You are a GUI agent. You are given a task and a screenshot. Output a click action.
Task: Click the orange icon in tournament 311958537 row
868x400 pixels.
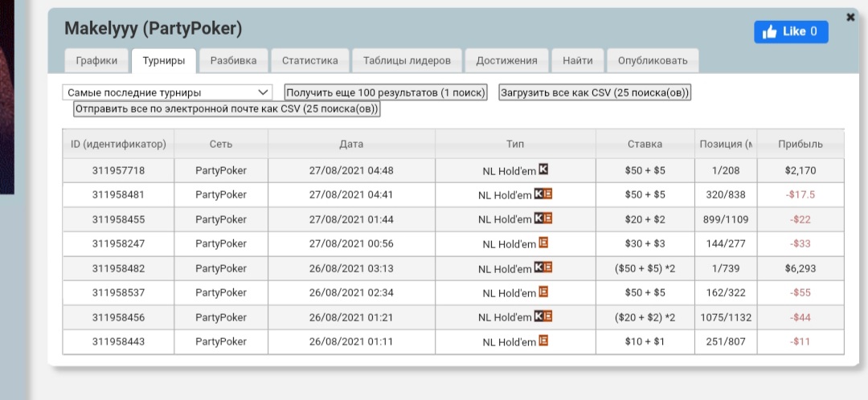[x=543, y=292]
